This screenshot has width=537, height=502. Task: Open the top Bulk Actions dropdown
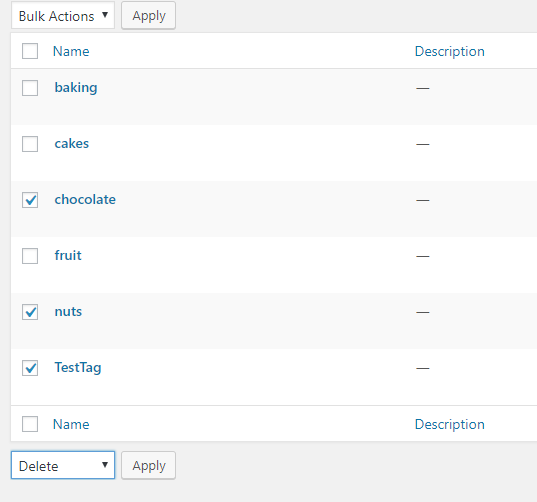click(x=63, y=15)
